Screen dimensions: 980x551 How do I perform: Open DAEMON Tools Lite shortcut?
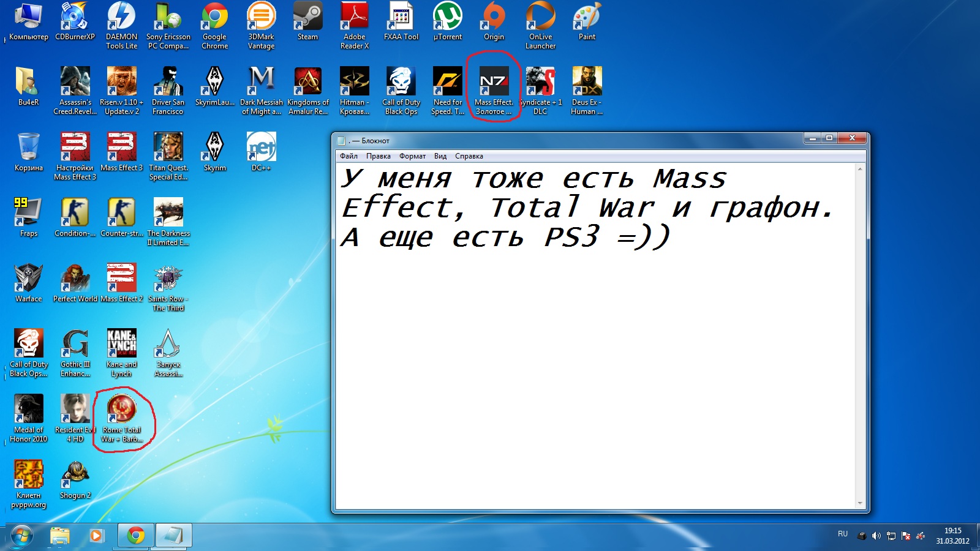click(121, 26)
